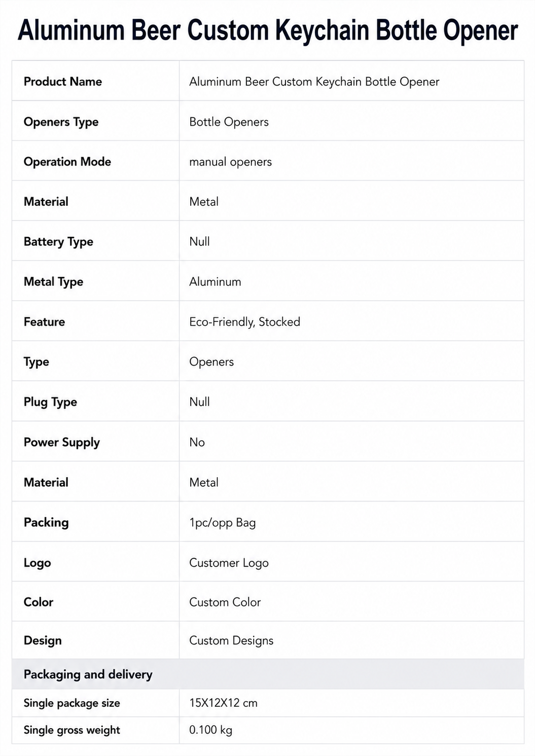Select the Openers Type row label

point(61,122)
